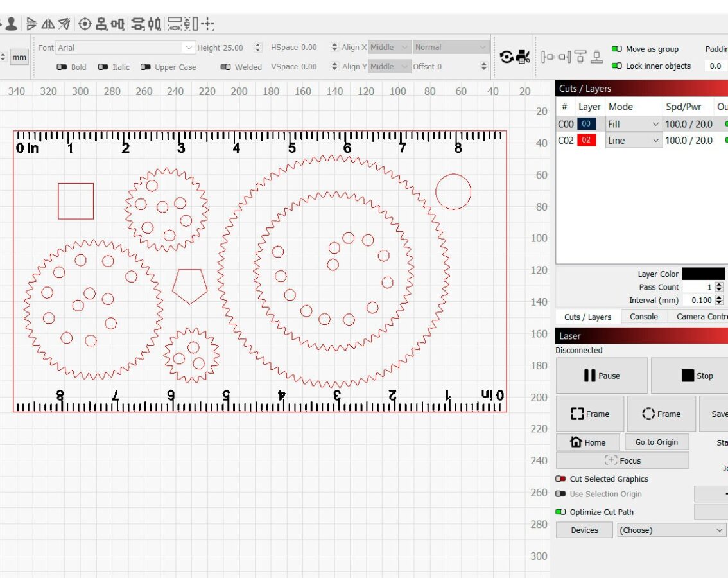Click the Go to Origin button
The image size is (728, 578).
point(656,442)
